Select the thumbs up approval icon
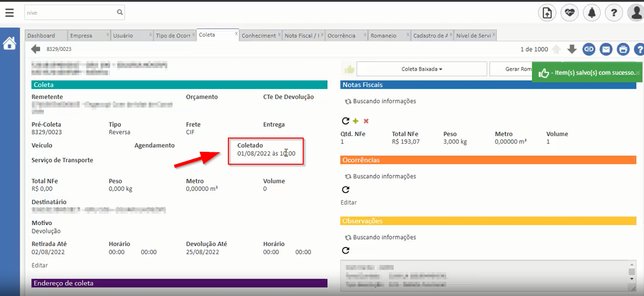 pos(349,69)
